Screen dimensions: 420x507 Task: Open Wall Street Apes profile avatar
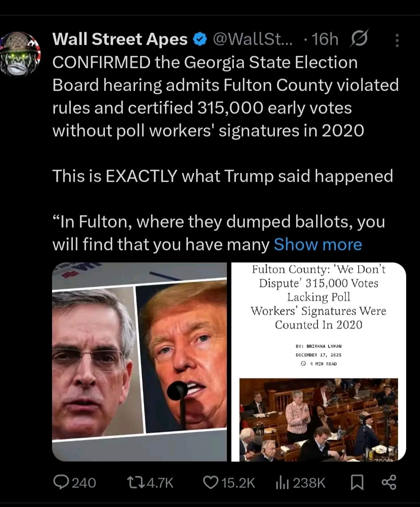(x=21, y=54)
